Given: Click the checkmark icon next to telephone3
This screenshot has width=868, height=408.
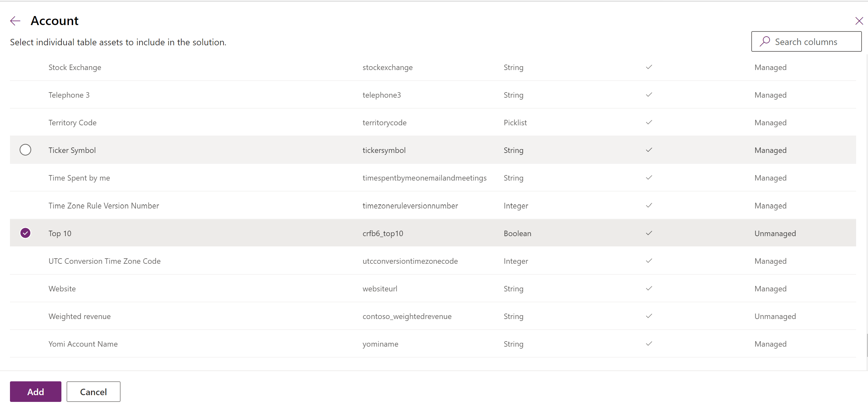Looking at the screenshot, I should coord(649,94).
